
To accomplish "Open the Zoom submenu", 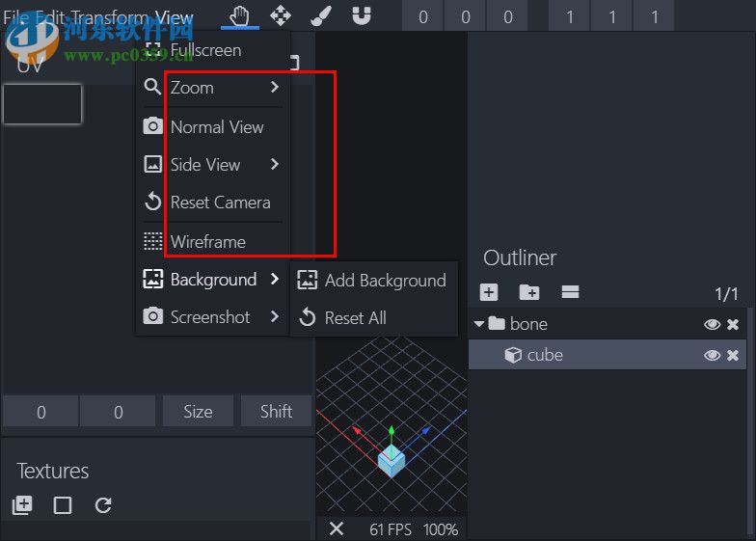I will point(213,88).
